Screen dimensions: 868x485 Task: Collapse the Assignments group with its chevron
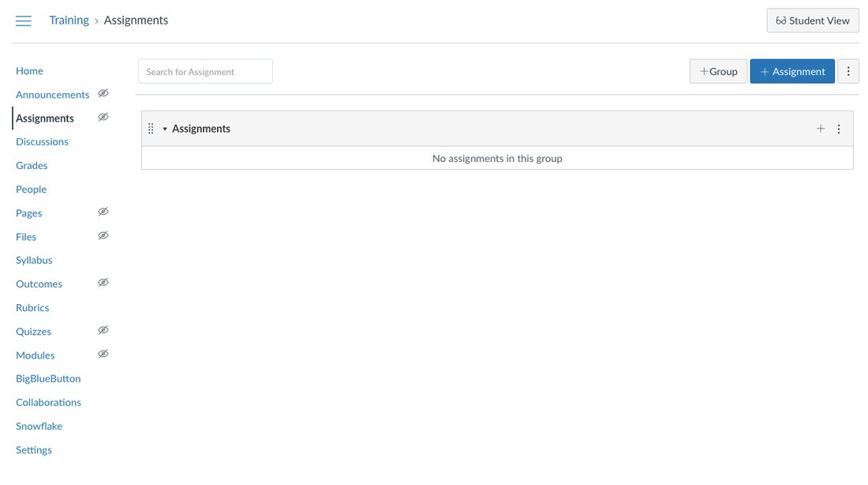(164, 128)
